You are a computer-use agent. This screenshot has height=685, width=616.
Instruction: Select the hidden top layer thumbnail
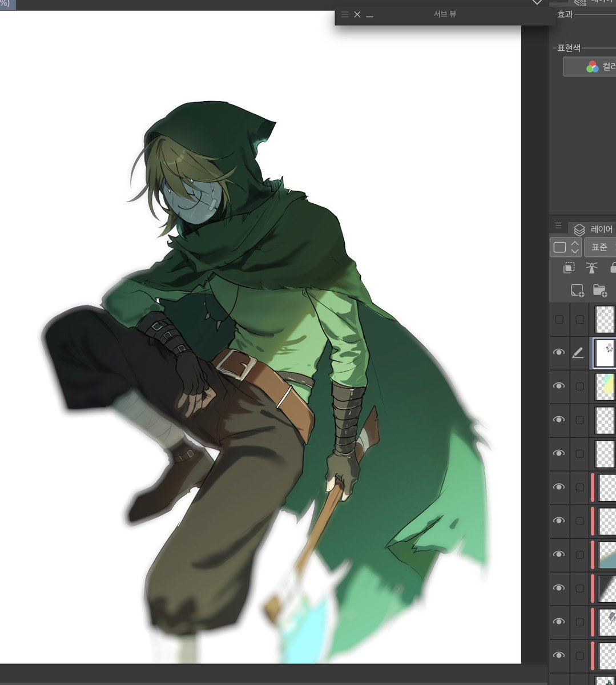pyautogui.click(x=605, y=319)
